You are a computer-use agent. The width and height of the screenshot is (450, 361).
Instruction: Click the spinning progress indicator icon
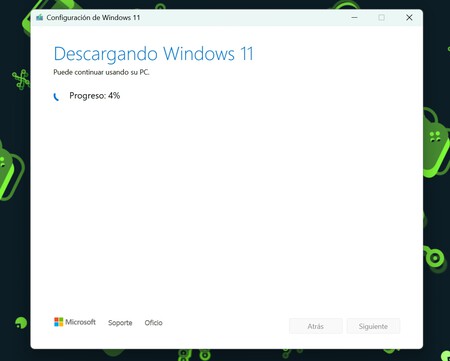[56, 97]
